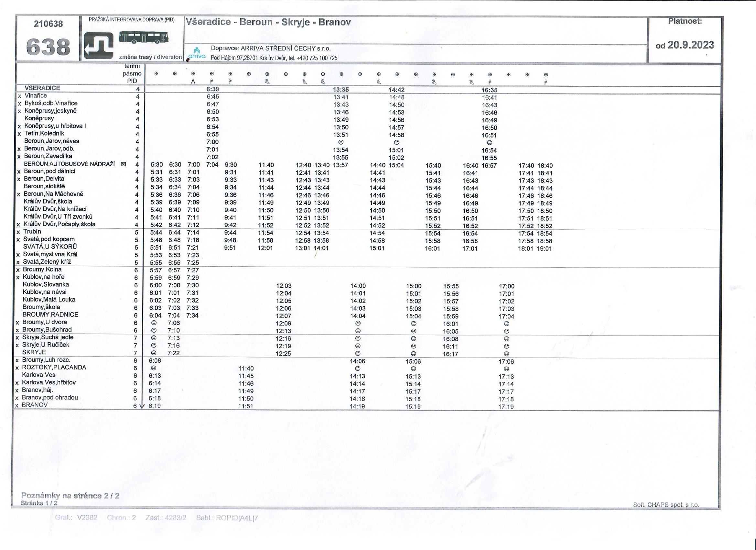Click the 19:01 arrival time at SVATÁ,U SÝKORŮ
The height and width of the screenshot is (550, 756).
545,248
